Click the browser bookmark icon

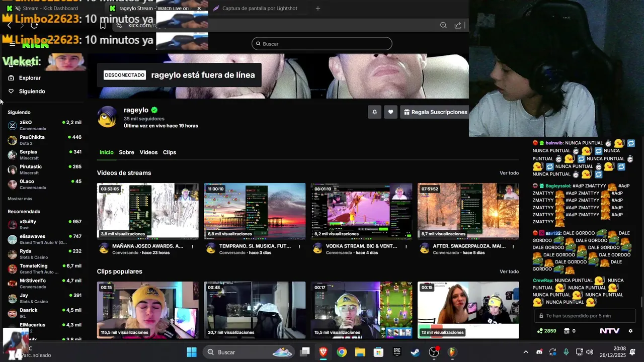point(103,25)
